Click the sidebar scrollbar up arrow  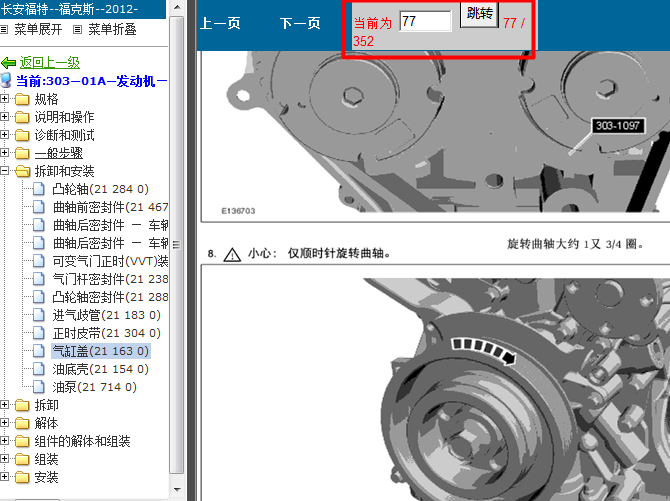pos(177,7)
